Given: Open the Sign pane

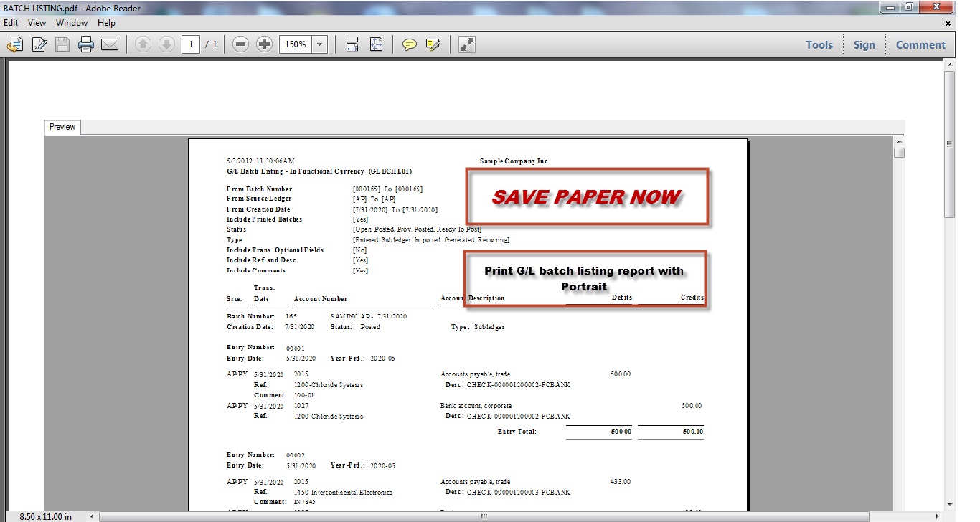Looking at the screenshot, I should point(864,44).
